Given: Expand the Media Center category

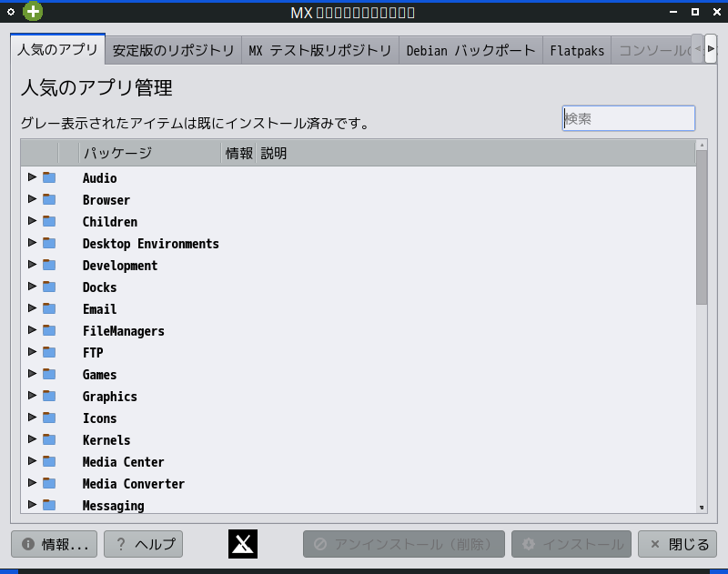Looking at the screenshot, I should (x=32, y=460).
